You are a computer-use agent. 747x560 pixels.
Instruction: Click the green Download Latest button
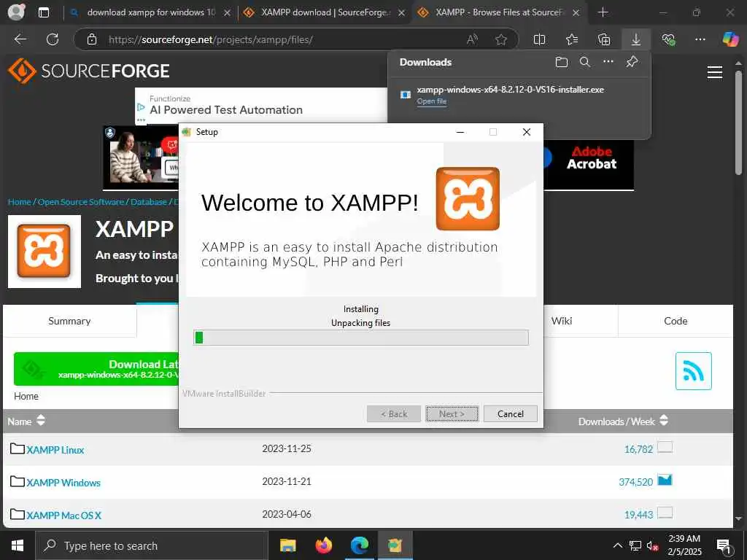(96, 369)
